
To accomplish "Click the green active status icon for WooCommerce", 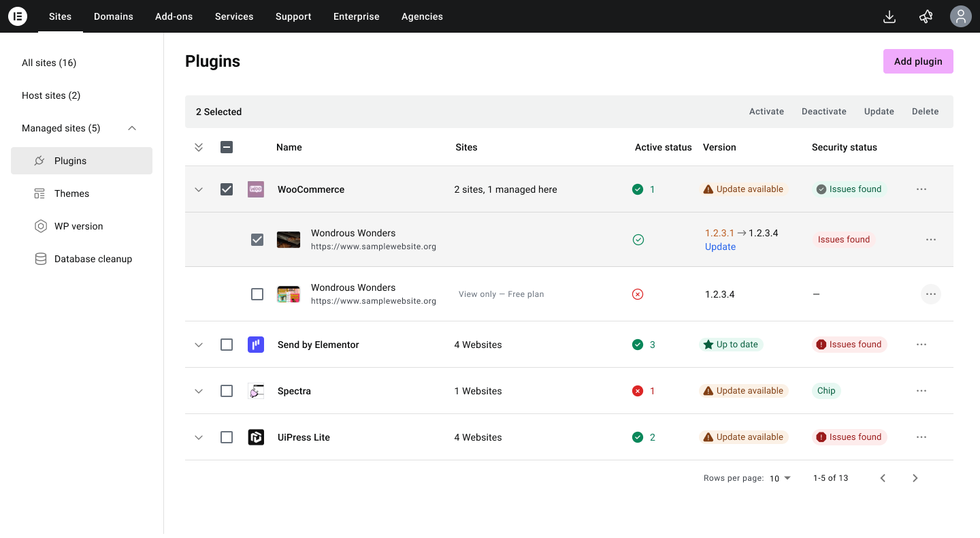I will [x=638, y=189].
